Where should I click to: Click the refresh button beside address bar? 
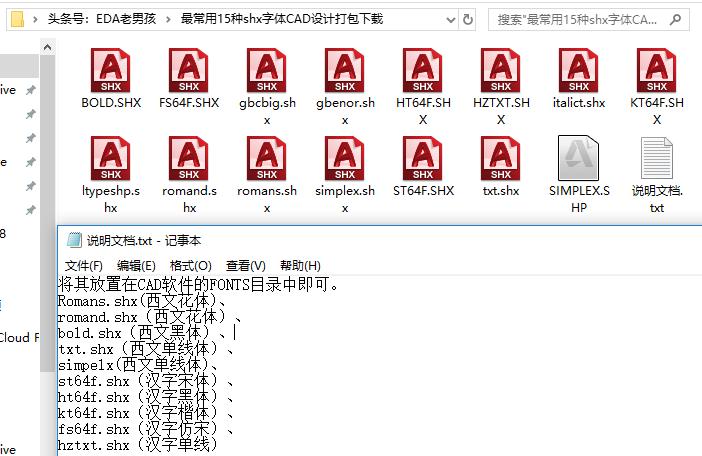[x=467, y=19]
